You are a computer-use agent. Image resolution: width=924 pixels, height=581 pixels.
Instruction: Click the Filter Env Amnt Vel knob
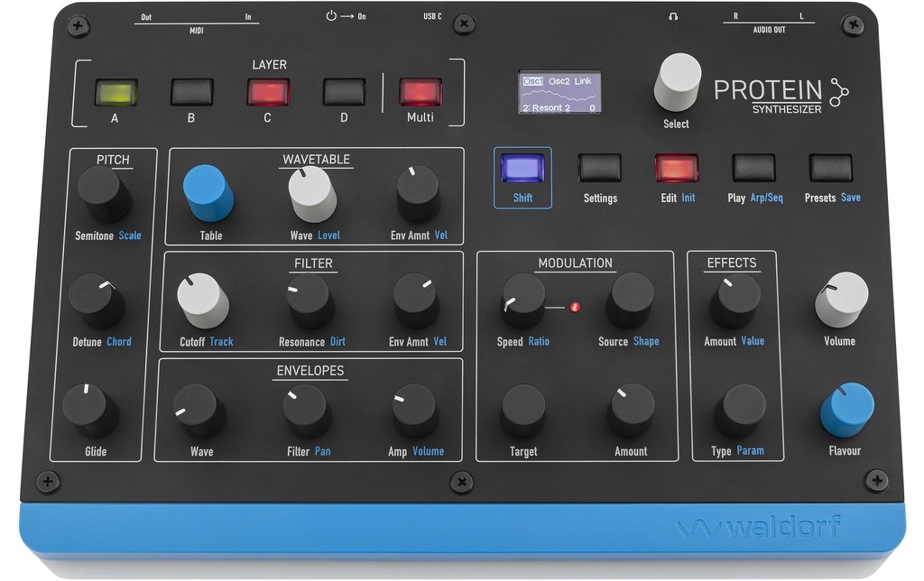tap(415, 300)
